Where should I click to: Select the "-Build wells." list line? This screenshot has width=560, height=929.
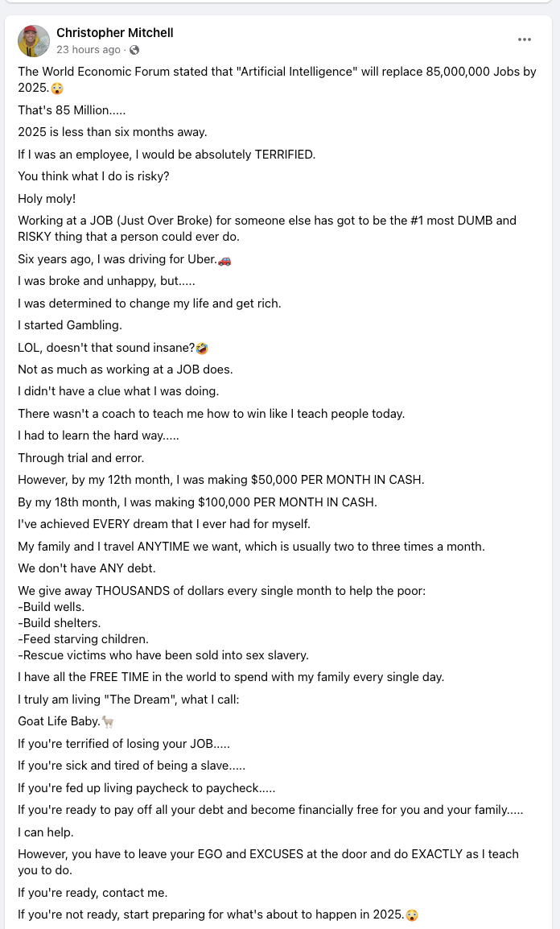pos(51,607)
